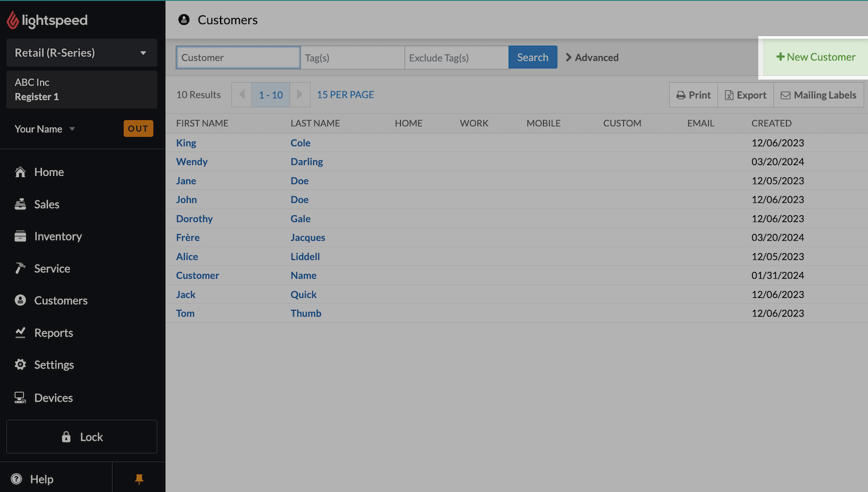
Task: Toggle the OUT clock status badge
Action: [138, 128]
